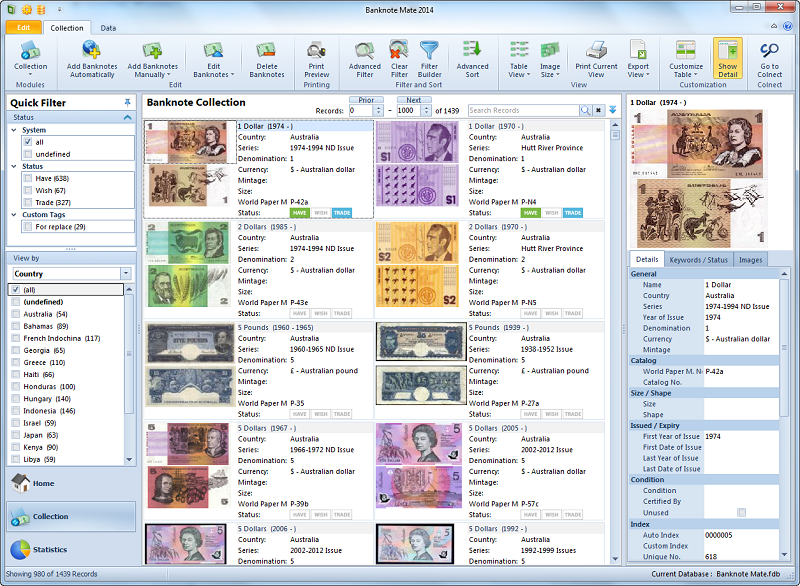Click Print Current View
800x586 pixels.
(x=596, y=59)
